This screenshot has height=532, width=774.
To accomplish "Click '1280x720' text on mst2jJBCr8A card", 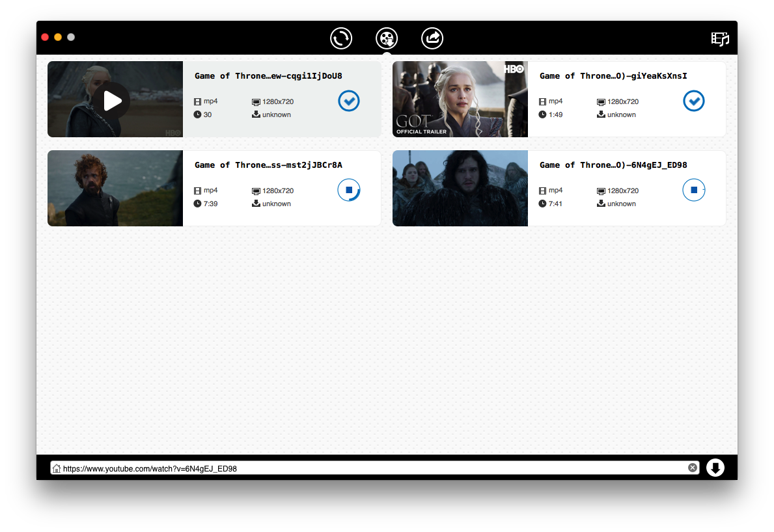I will pyautogui.click(x=278, y=191).
